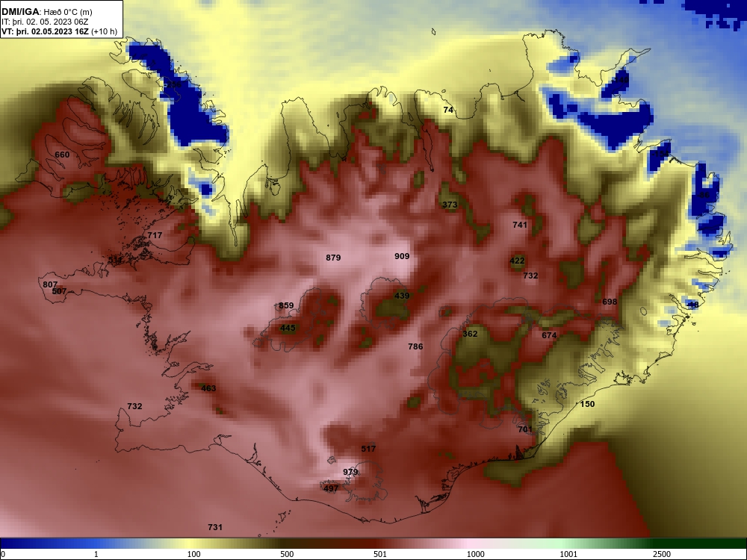
Task: Click the 741 map value
Action: (x=520, y=225)
